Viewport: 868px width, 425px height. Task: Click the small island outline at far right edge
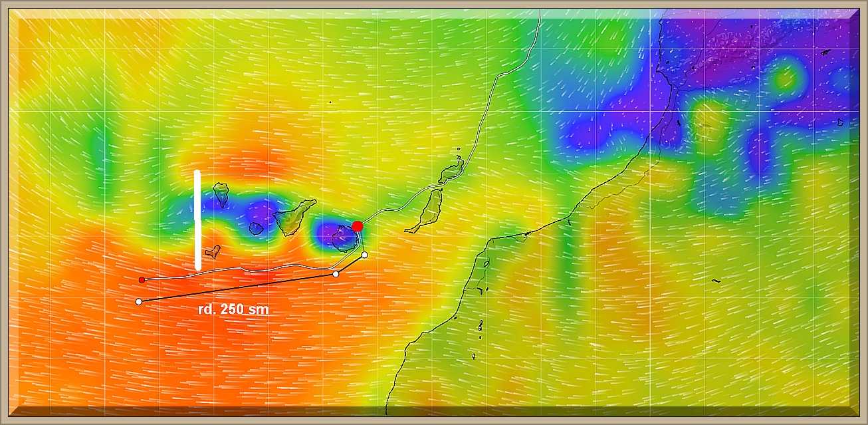(839, 122)
